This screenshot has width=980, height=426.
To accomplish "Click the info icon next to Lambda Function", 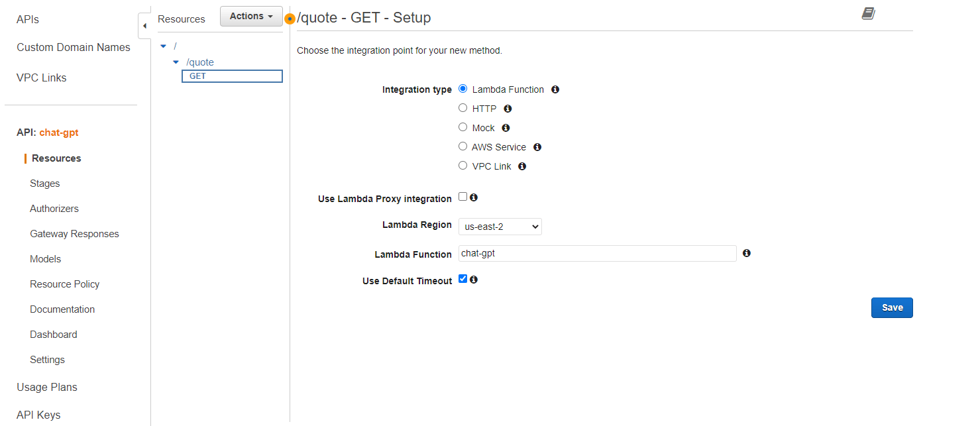I will [x=555, y=89].
